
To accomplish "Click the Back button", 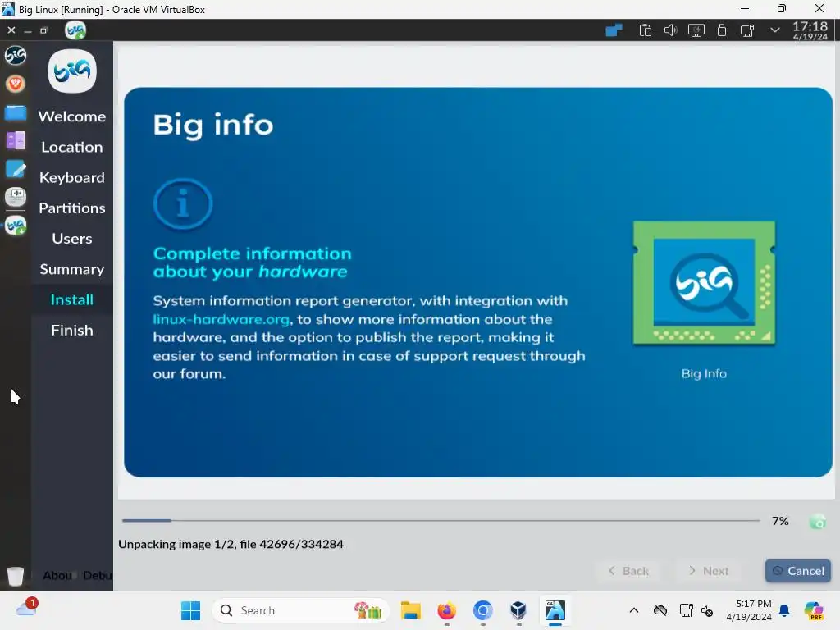I will [628, 571].
